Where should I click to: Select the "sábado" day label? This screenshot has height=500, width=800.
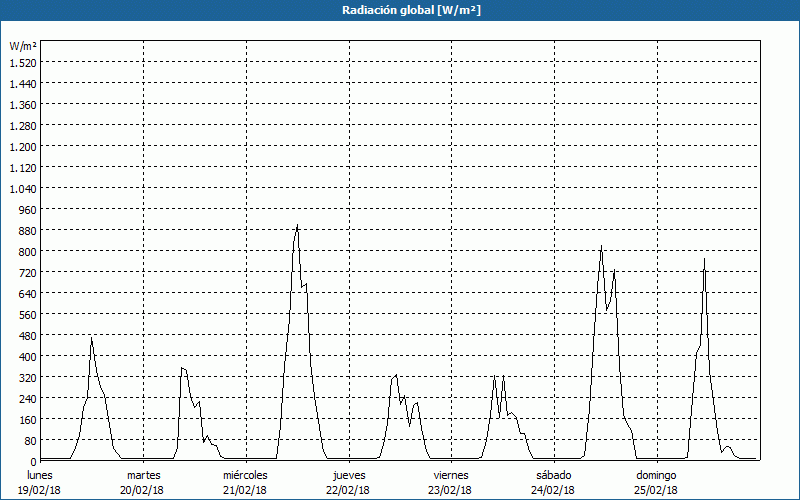553,475
